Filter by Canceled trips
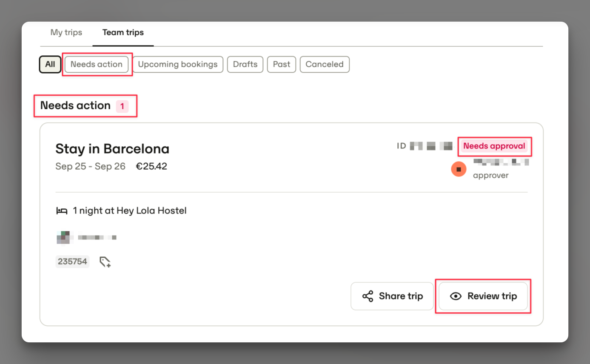The height and width of the screenshot is (364, 590). 325,64
